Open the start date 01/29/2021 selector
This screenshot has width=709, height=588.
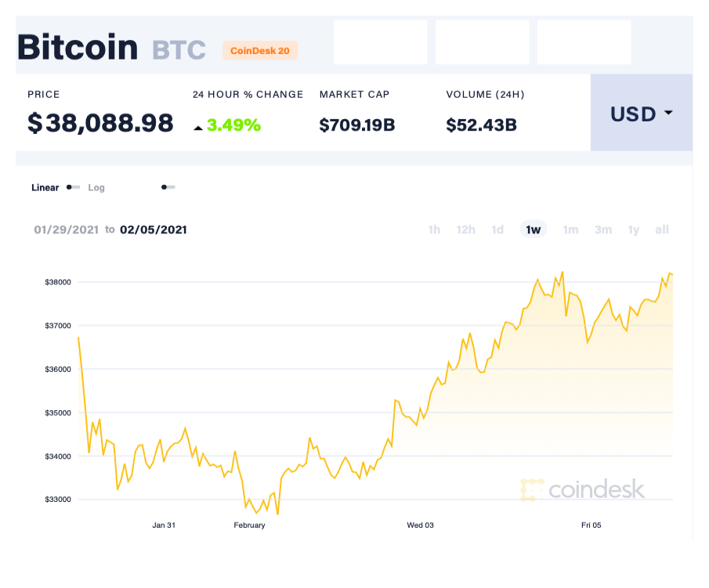pyautogui.click(x=65, y=229)
